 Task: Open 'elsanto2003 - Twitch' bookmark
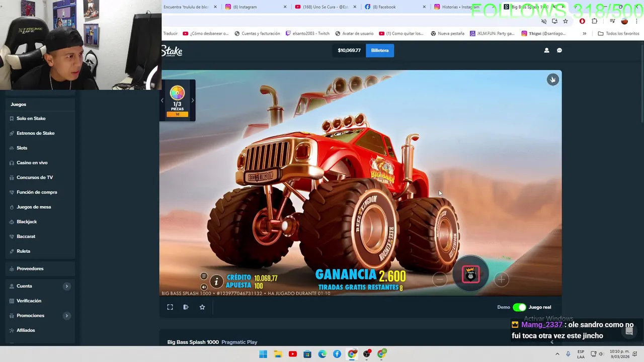click(307, 34)
